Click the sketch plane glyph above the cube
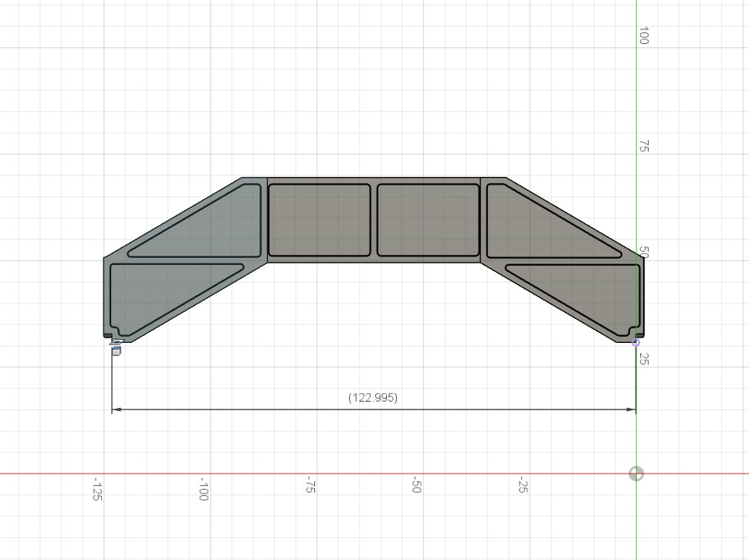This screenshot has width=749, height=560. pyautogui.click(x=117, y=341)
